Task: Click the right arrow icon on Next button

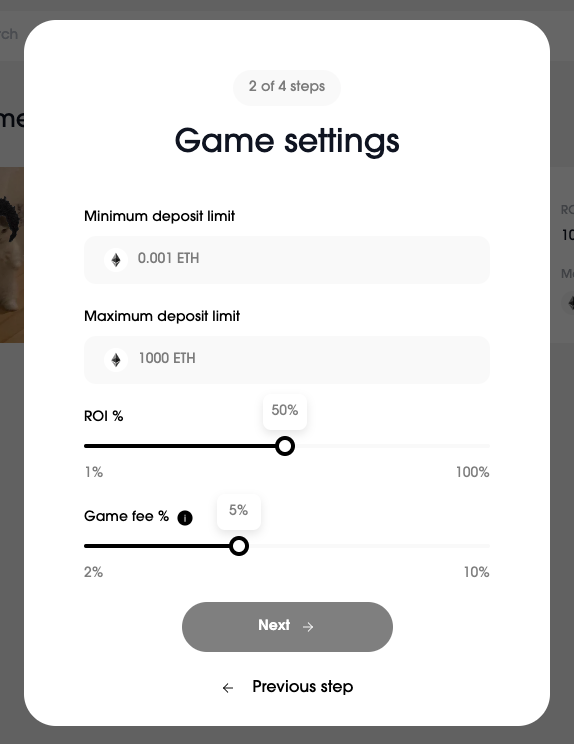Action: click(308, 627)
